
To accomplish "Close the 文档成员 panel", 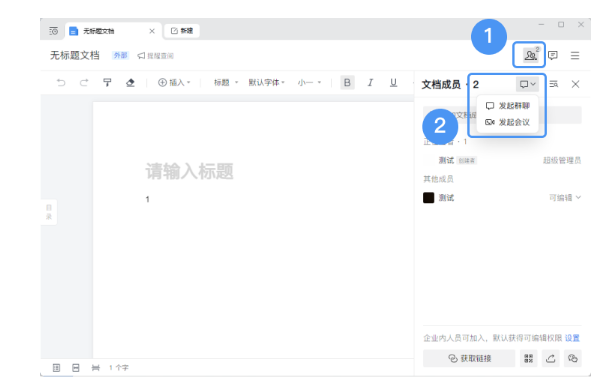I will point(575,84).
